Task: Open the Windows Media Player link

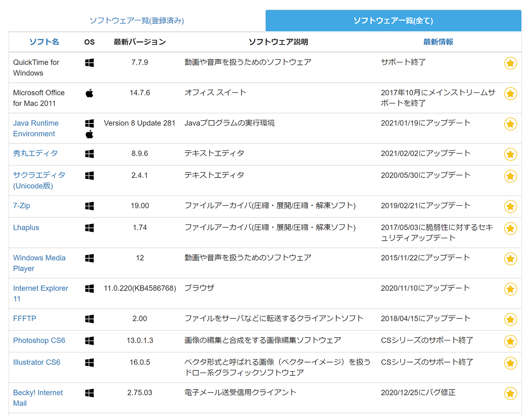Action: [39, 263]
